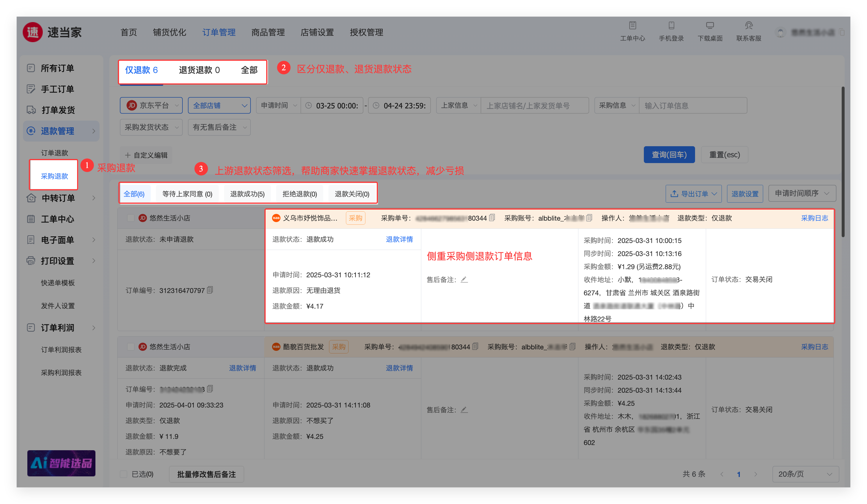Copy order number 312316470797 via copy icon
The height and width of the screenshot is (504, 867).
(x=210, y=290)
